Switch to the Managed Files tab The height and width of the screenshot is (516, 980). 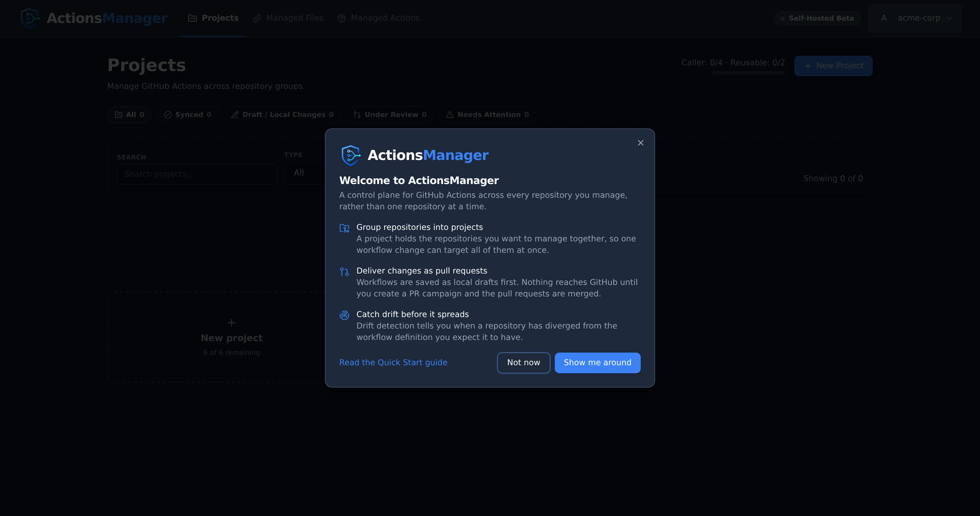[x=288, y=18]
